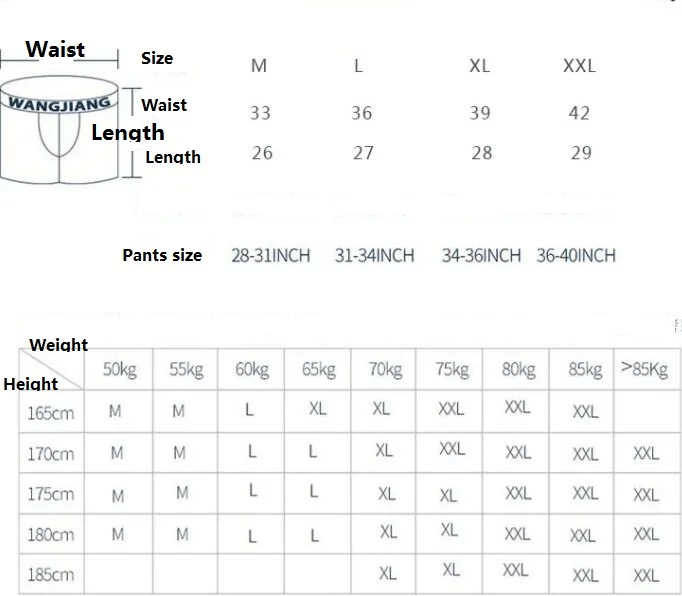Select the >85Kg weight column header

(644, 369)
